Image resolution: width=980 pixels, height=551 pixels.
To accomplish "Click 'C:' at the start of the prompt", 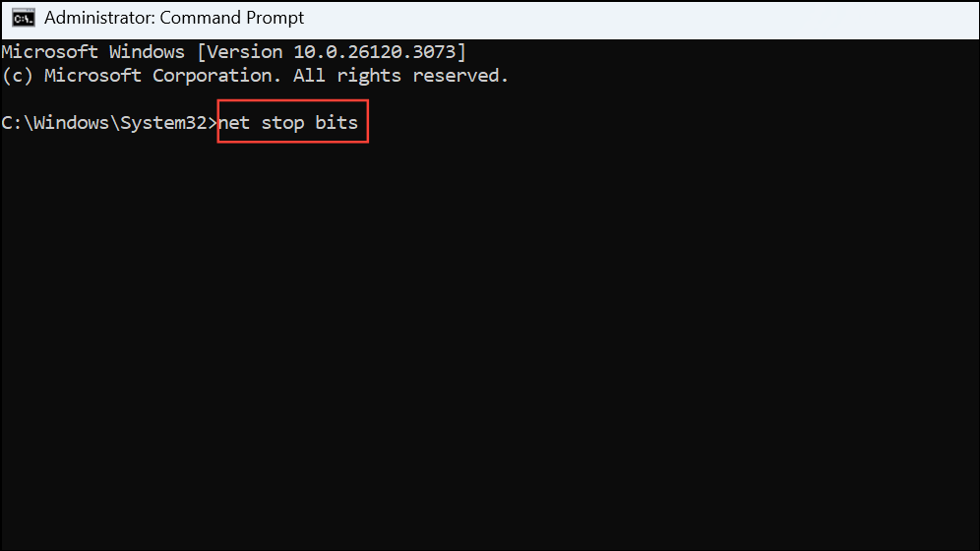I will coord(12,123).
